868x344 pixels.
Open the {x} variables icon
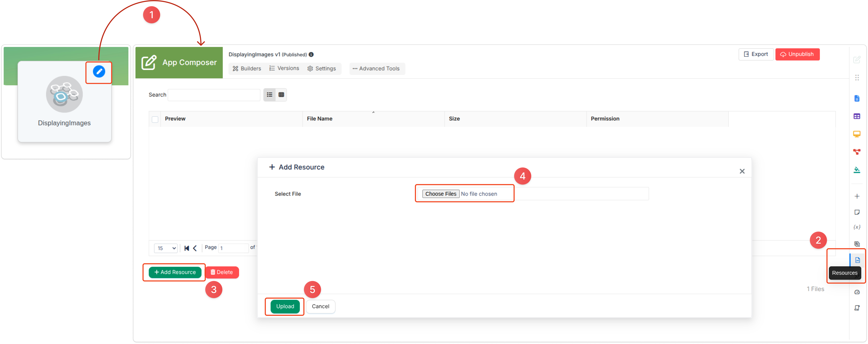(857, 227)
